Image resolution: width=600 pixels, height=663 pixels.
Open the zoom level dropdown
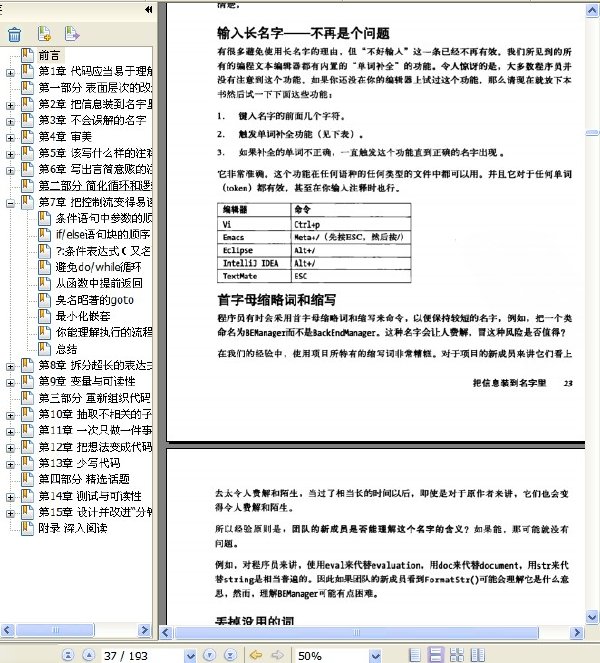point(375,655)
